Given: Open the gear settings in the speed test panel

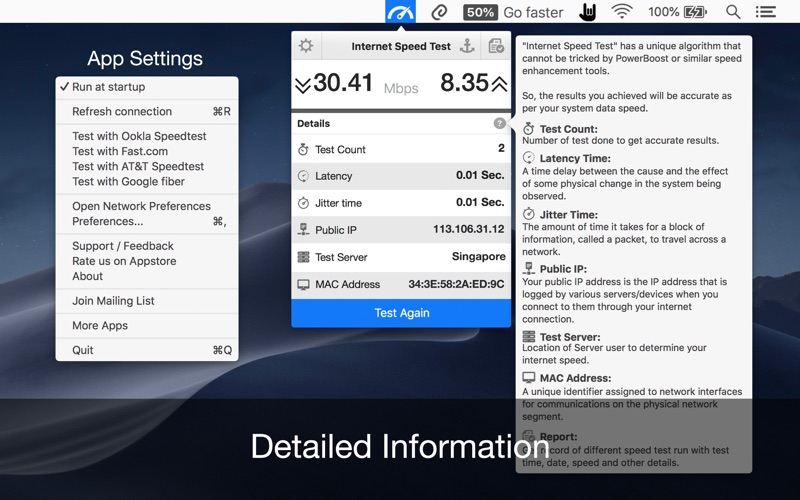Looking at the screenshot, I should click(306, 46).
